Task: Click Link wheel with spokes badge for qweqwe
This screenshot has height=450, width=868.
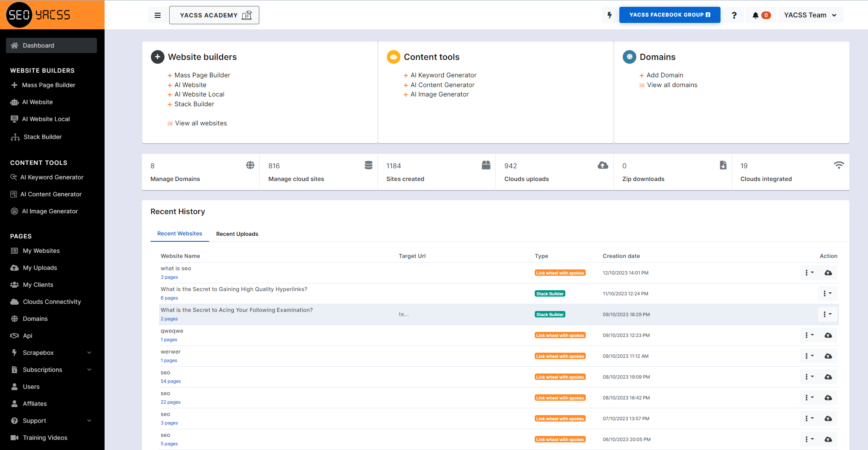Action: [560, 335]
